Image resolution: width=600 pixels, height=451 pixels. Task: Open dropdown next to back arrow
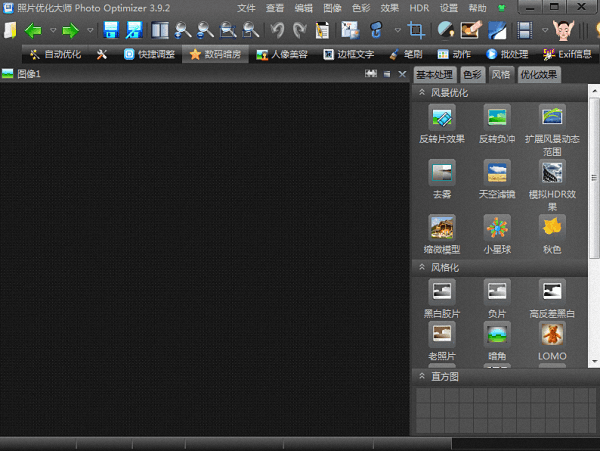(x=53, y=30)
